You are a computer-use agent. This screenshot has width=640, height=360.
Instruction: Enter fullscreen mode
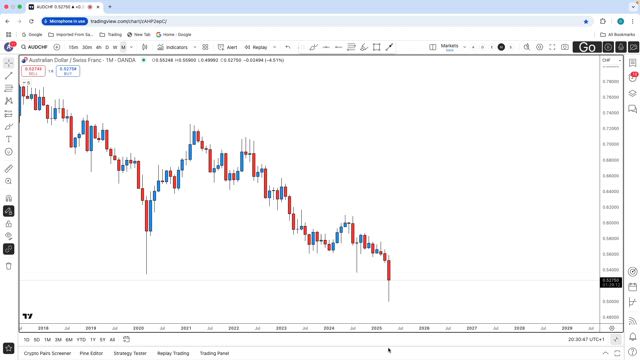pos(552,47)
